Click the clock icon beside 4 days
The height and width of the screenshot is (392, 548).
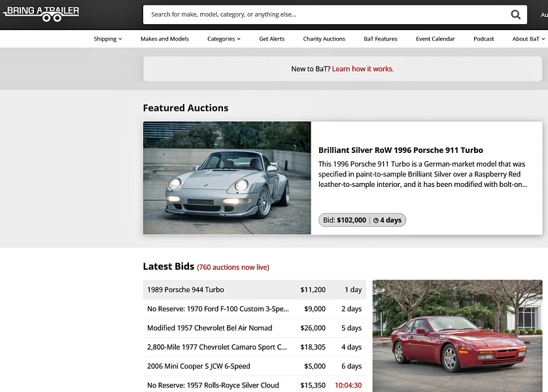376,220
